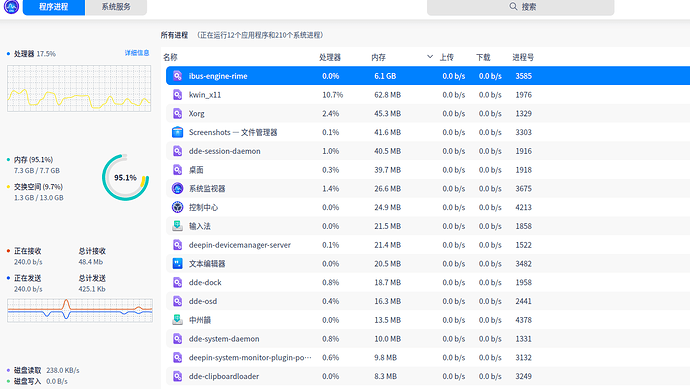Click the memory usage ring chart
The height and width of the screenshot is (389, 690).
click(125, 177)
